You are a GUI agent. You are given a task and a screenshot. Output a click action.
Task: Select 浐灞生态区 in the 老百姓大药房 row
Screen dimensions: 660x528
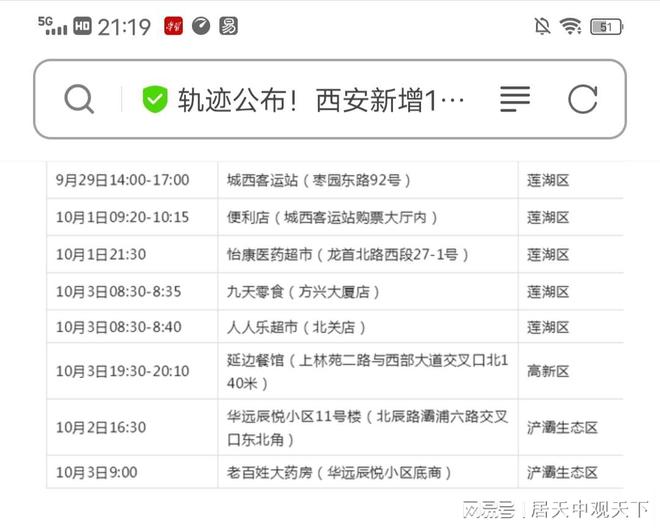[x=571, y=472]
